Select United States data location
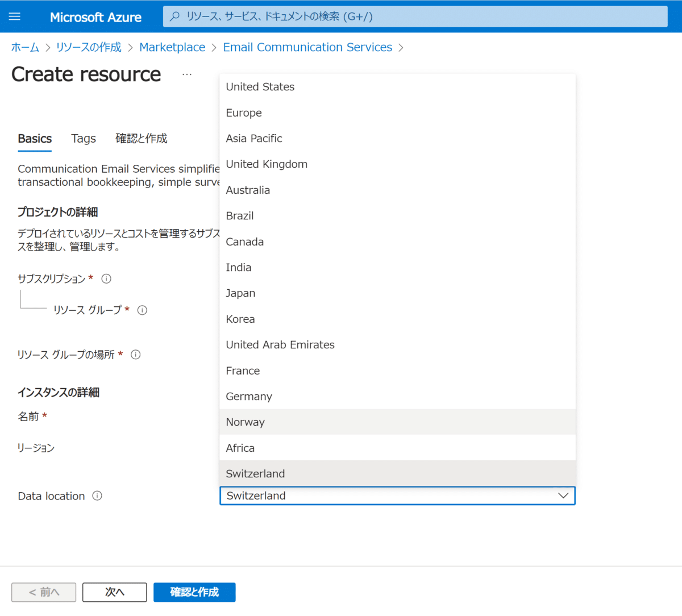This screenshot has width=682, height=616. (x=397, y=87)
